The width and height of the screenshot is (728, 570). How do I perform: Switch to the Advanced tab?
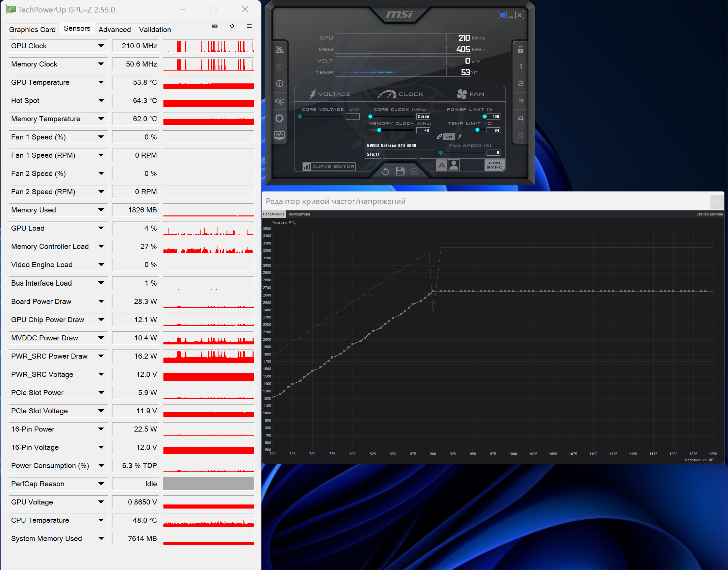[114, 30]
